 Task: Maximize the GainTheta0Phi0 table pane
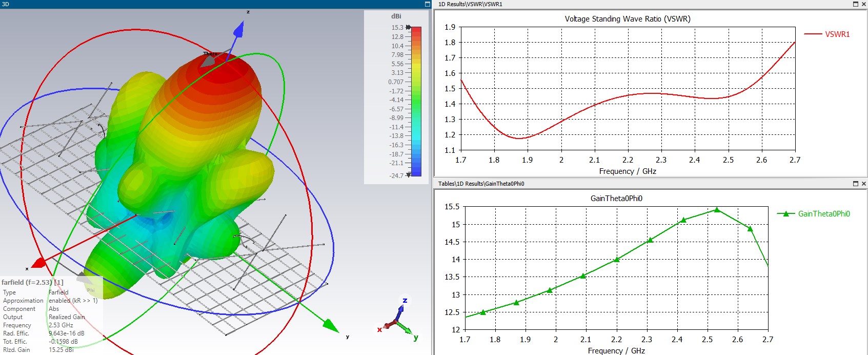855,184
